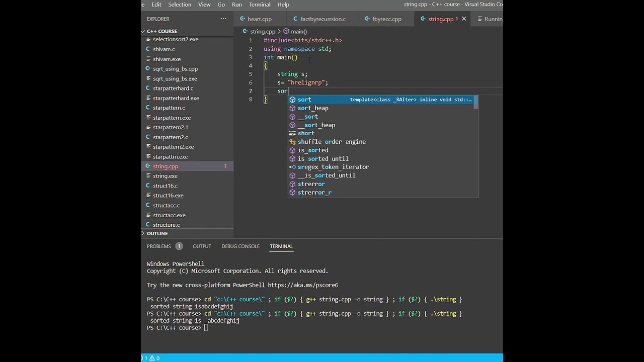Select string.cpp in the explorer
The image size is (644, 362).
pyautogui.click(x=166, y=166)
